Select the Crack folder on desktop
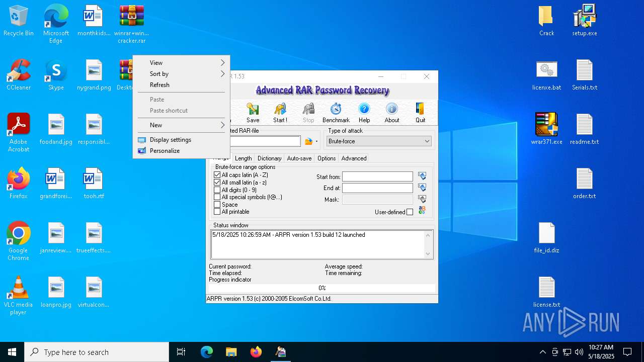The width and height of the screenshot is (644, 362). click(546, 21)
